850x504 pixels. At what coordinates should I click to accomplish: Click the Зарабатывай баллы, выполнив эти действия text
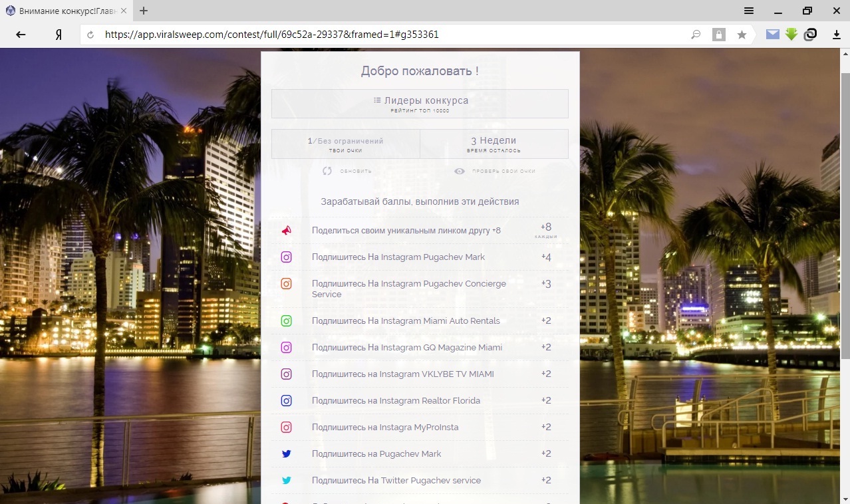pos(420,201)
